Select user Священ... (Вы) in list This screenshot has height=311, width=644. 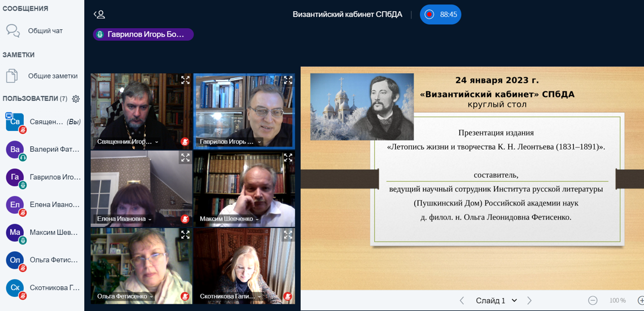tap(42, 122)
